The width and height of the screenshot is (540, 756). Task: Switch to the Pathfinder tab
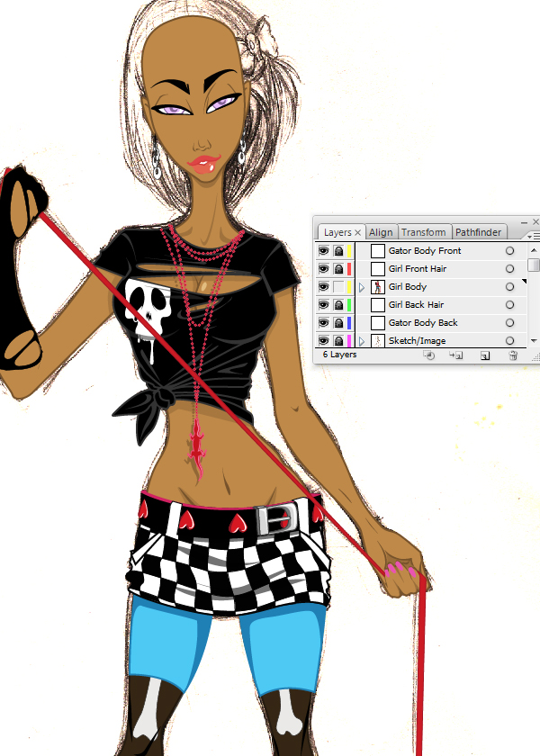click(x=478, y=232)
